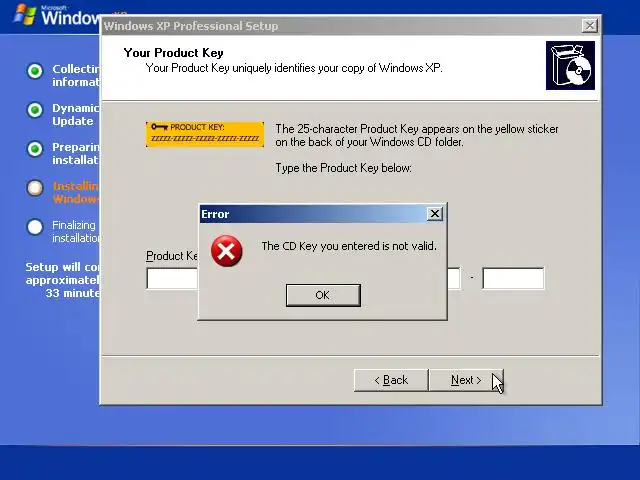
Task: Click the Collecting information step indicator
Action: pyautogui.click(x=35, y=71)
